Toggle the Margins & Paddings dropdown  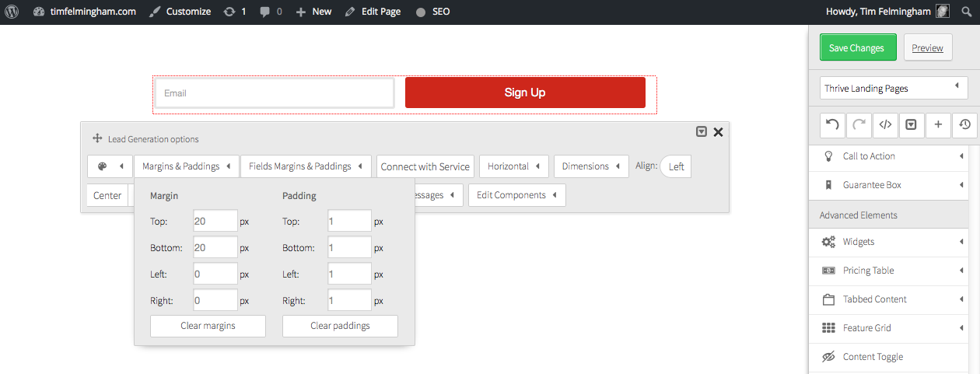(x=186, y=166)
